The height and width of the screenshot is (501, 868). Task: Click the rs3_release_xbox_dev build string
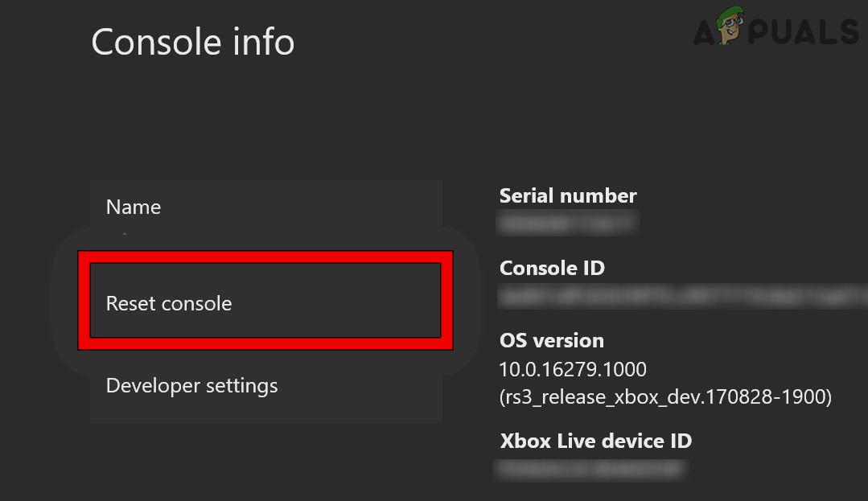[665, 396]
